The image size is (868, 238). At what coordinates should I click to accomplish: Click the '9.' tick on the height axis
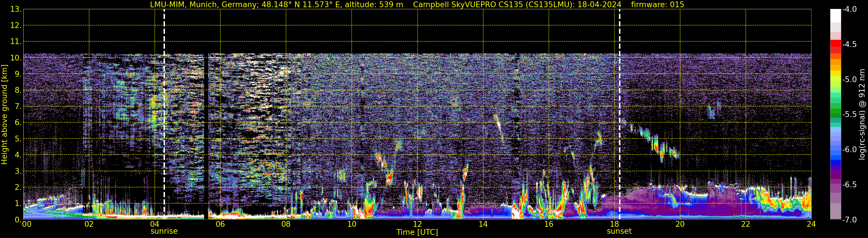18,74
